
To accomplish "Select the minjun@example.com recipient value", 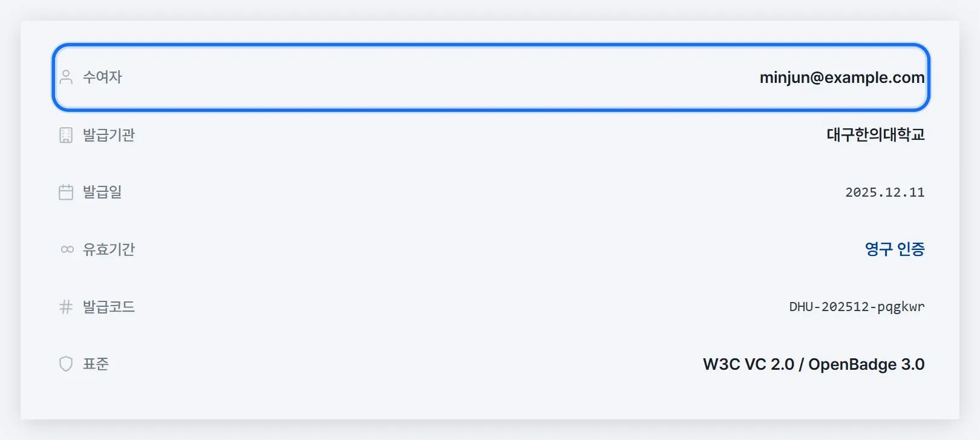I will click(842, 77).
